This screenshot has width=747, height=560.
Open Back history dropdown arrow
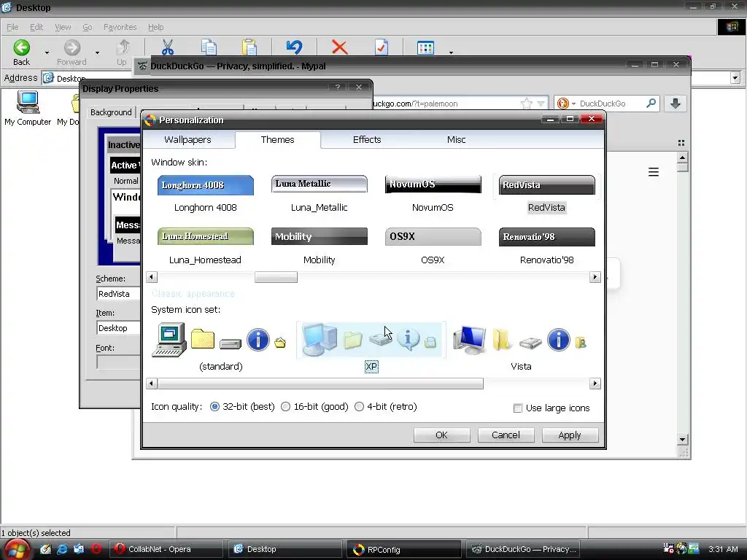point(47,52)
